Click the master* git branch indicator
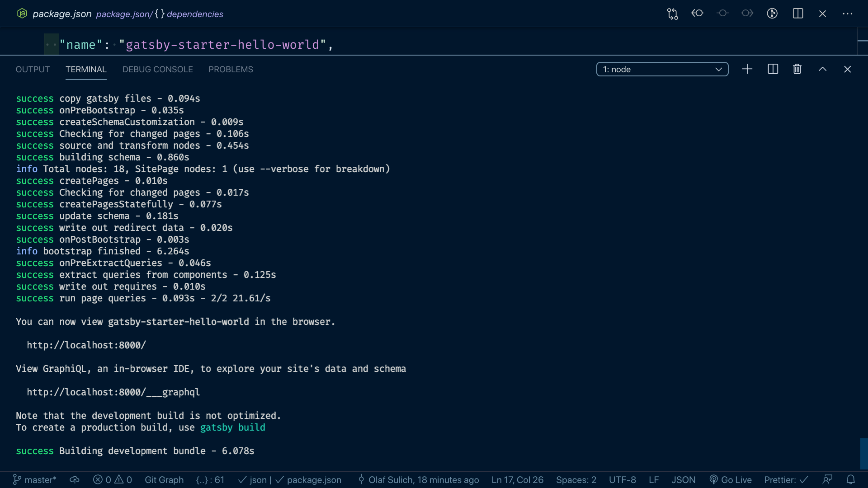 click(x=34, y=480)
